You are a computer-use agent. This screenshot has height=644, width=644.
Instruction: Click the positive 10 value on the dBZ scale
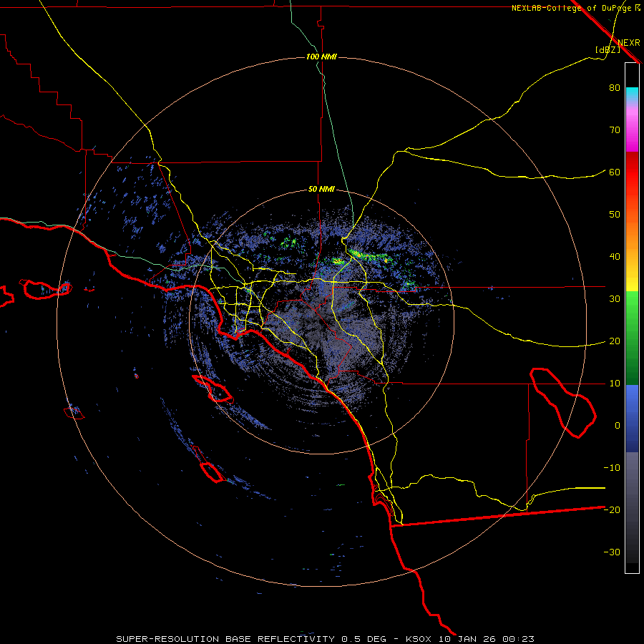pos(615,384)
